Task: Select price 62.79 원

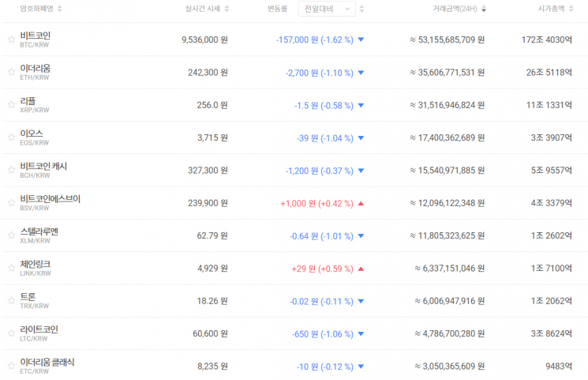Action: tap(212, 235)
